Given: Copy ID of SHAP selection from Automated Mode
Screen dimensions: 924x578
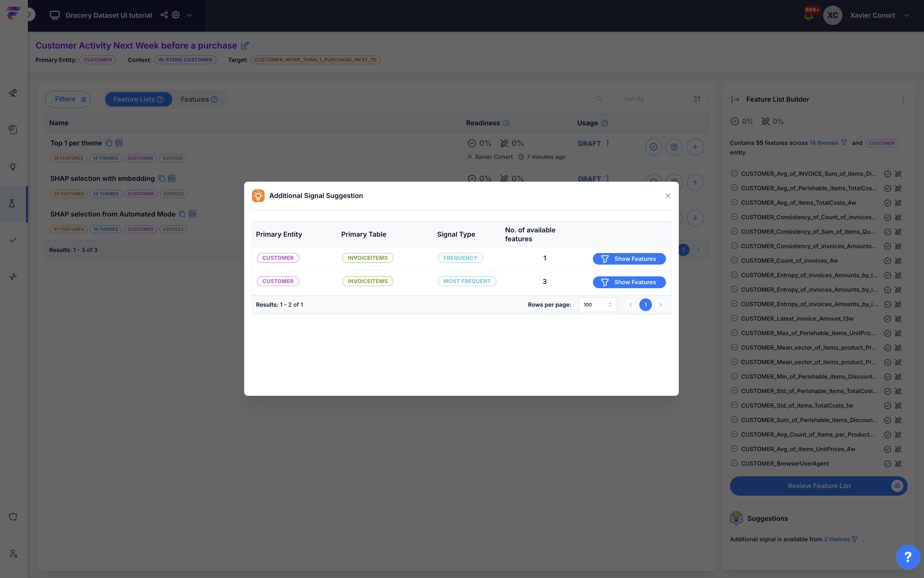Looking at the screenshot, I should [193, 214].
